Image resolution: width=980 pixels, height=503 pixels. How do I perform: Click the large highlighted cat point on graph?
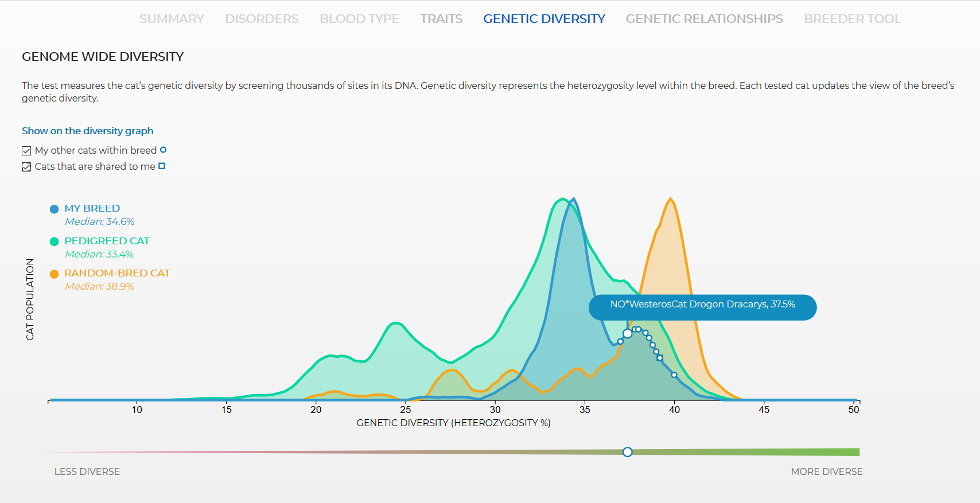click(628, 333)
